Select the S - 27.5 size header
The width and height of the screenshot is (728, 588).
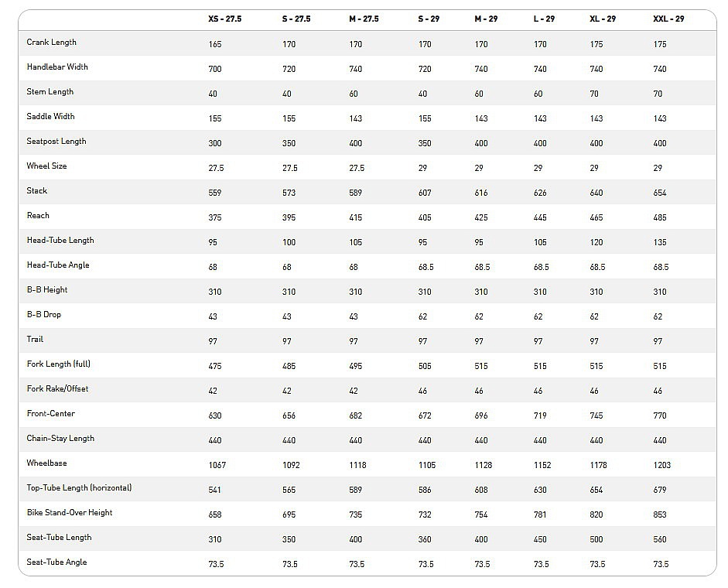(x=296, y=19)
